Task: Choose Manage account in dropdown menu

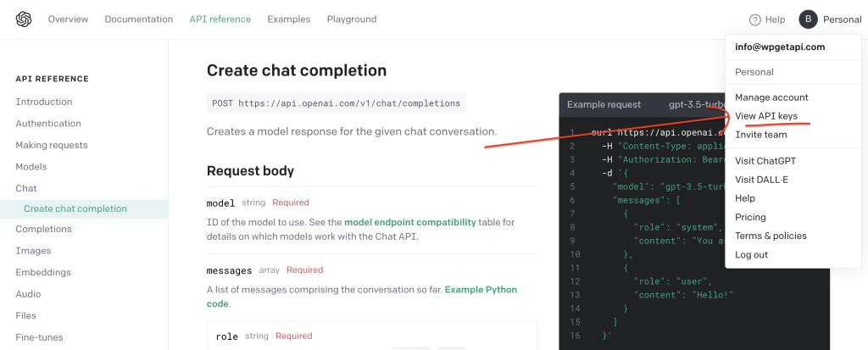Action: click(771, 97)
